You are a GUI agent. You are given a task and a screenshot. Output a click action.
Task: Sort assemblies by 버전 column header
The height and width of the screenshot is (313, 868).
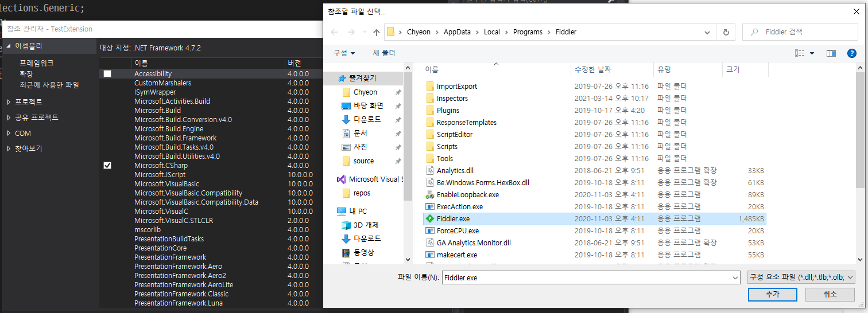click(304, 63)
